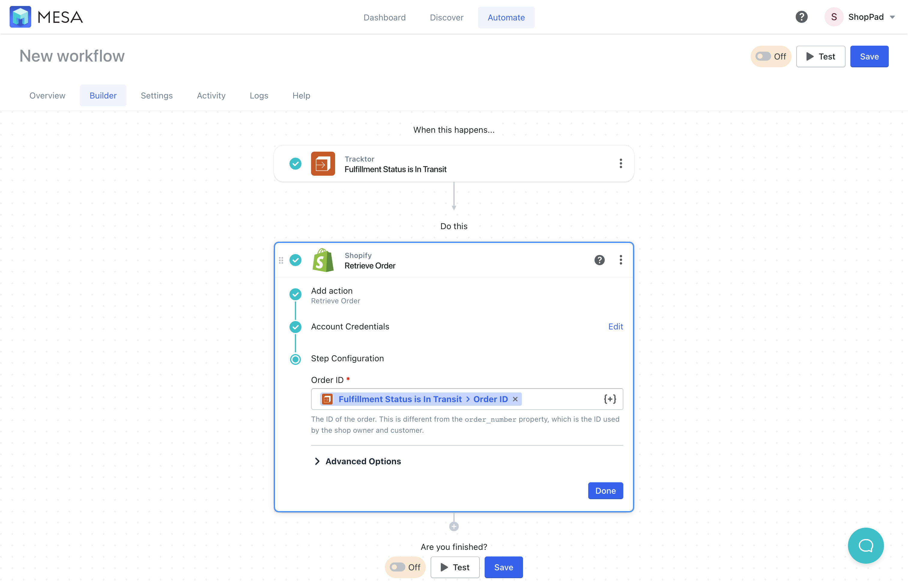The width and height of the screenshot is (908, 588).
Task: Open the Shopify step three-dot menu
Action: 621,260
